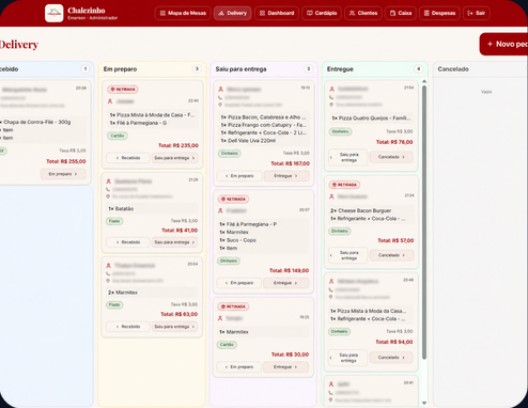Mark R$ 235,00 order as Saiu para entrega
528x408 pixels.
point(174,158)
